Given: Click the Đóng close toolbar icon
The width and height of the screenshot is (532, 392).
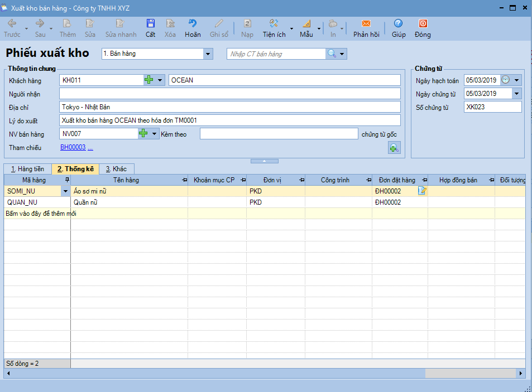Looking at the screenshot, I should pos(423,24).
